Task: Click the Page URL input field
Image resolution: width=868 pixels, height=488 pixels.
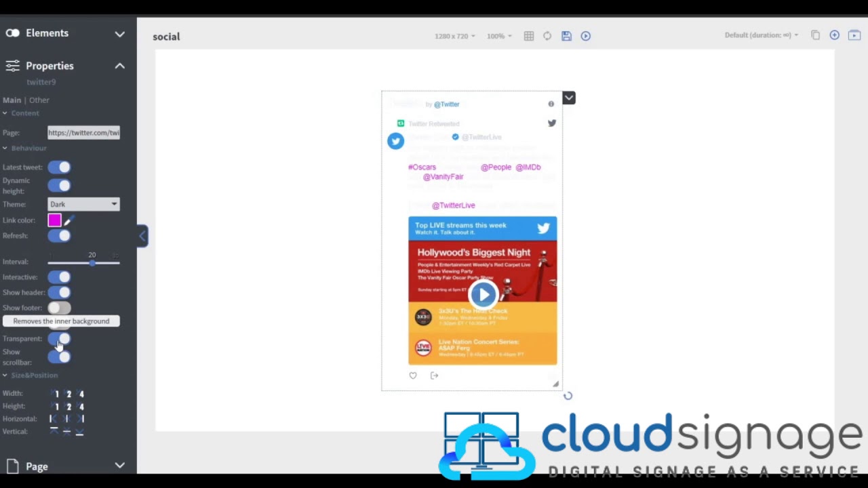Action: coord(83,133)
